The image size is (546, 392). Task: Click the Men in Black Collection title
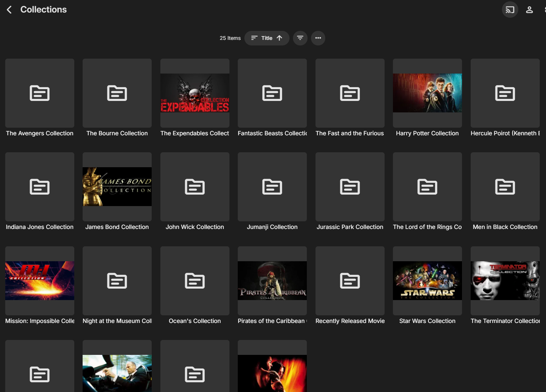pos(505,227)
